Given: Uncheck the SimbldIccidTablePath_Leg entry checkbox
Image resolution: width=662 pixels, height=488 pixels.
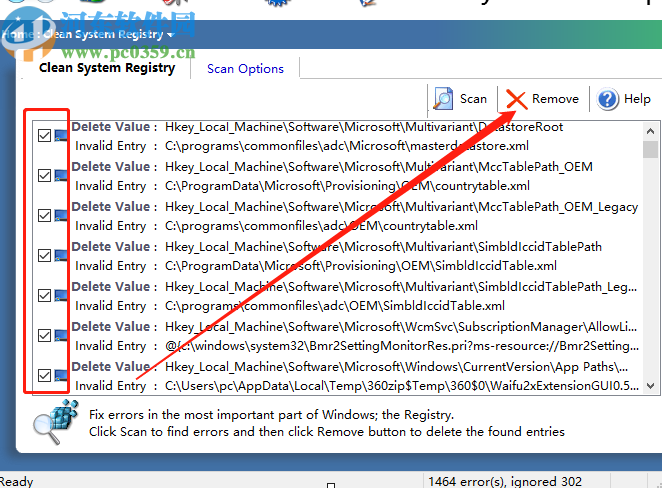Looking at the screenshot, I should pyautogui.click(x=44, y=296).
